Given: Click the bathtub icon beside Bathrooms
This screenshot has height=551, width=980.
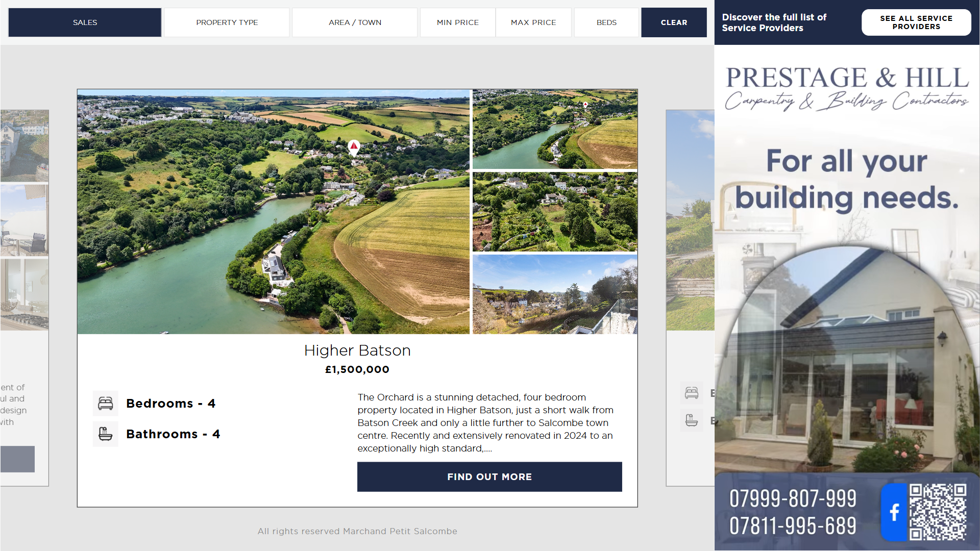Looking at the screenshot, I should (106, 434).
